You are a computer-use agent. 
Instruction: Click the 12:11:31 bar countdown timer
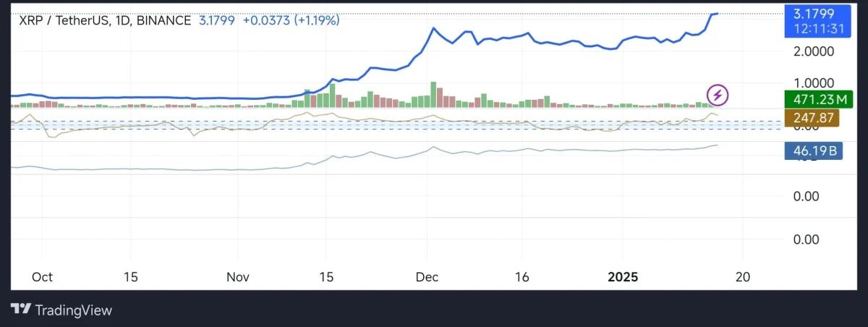[814, 29]
